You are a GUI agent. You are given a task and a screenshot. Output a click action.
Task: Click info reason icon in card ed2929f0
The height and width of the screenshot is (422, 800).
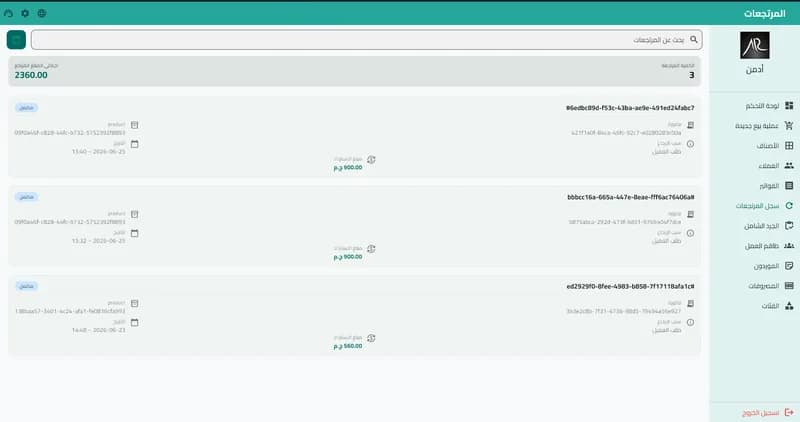(690, 322)
